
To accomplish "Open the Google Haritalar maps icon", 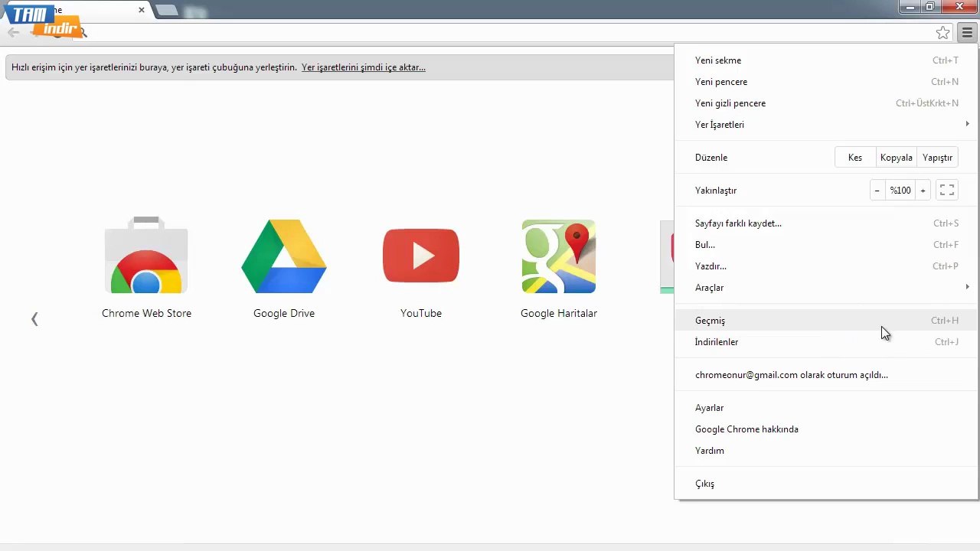I will tap(559, 256).
